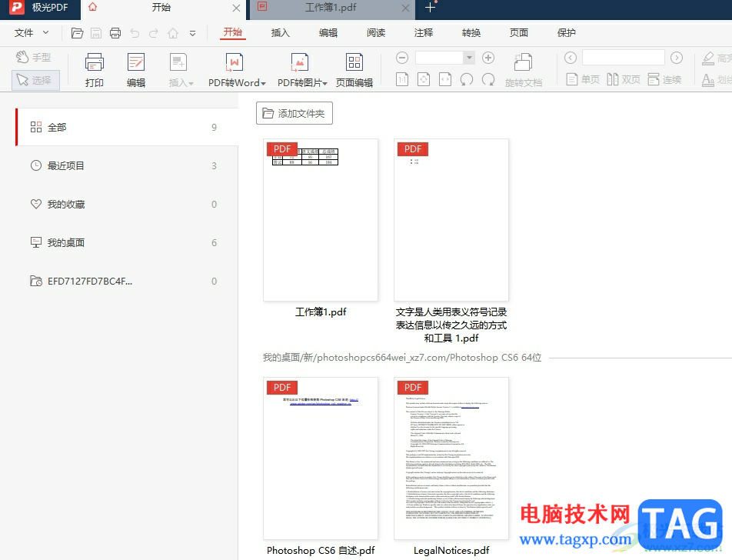Click the 添加文件夹 button

294,113
